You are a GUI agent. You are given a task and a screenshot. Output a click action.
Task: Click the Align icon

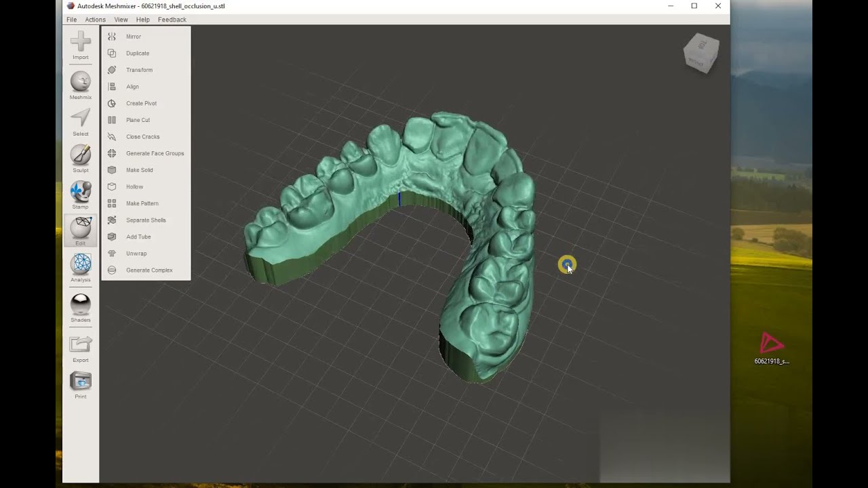pos(112,87)
